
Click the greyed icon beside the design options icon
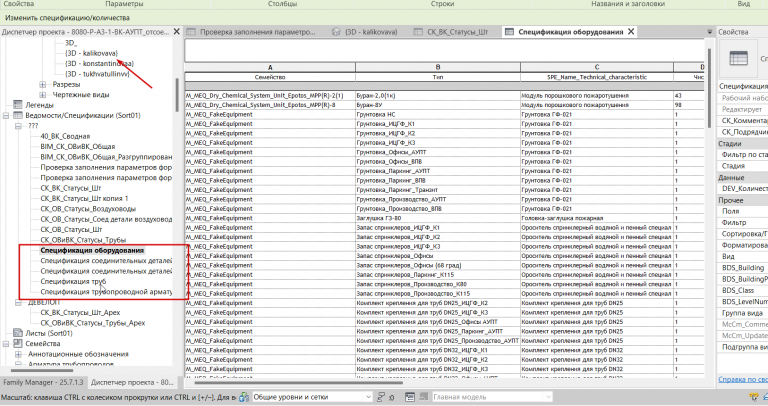tap(423, 397)
